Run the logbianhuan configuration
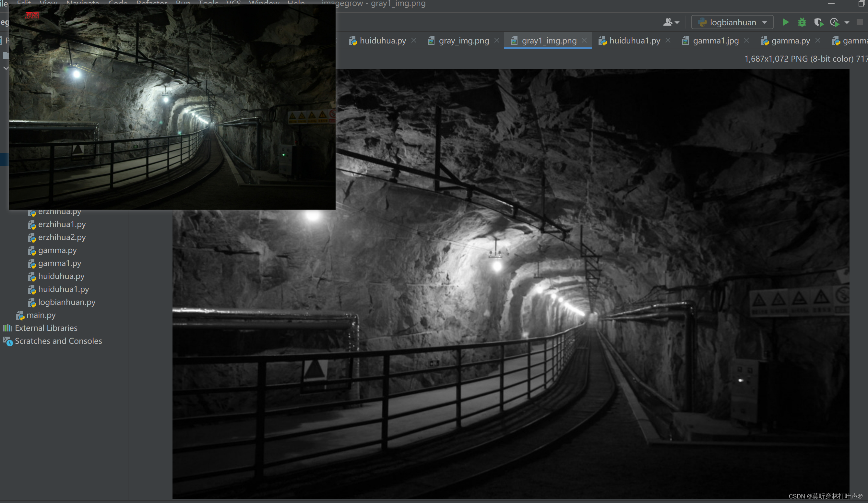The width and height of the screenshot is (868, 503). click(x=785, y=22)
